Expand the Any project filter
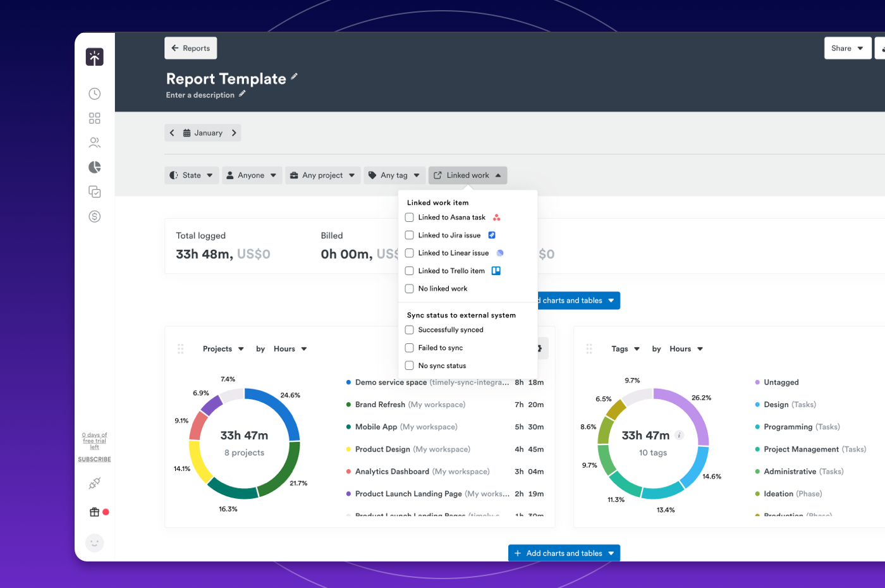 coord(322,175)
